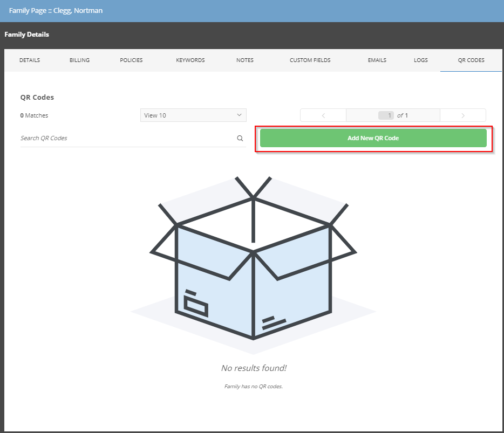Open the Custom Fields tab
Screen dimensions: 504x433
[x=310, y=60]
